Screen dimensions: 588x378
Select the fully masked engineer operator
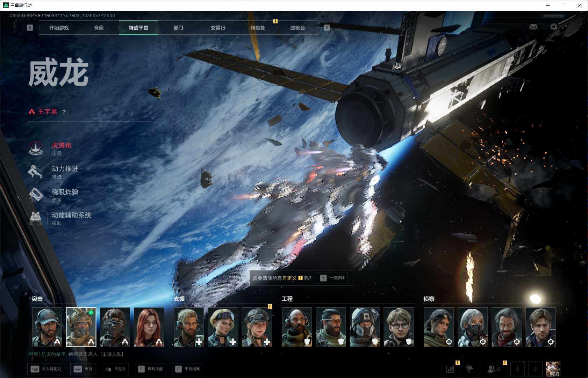point(365,327)
